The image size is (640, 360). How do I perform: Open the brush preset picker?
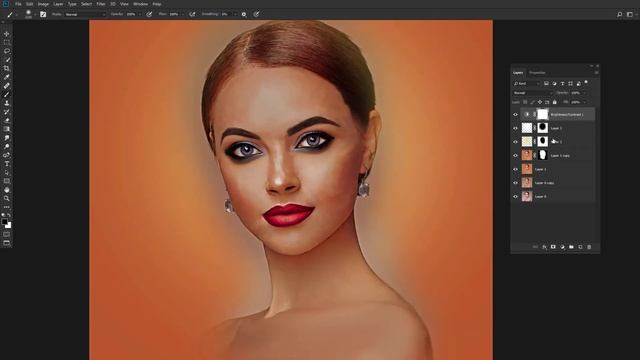pos(30,14)
